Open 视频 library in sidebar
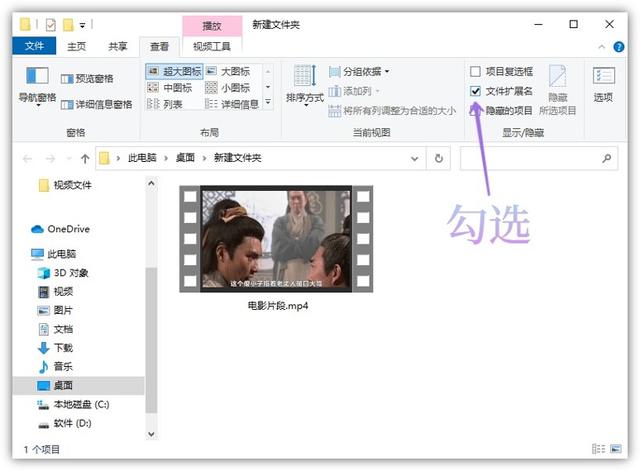The image size is (640, 471). (56, 291)
